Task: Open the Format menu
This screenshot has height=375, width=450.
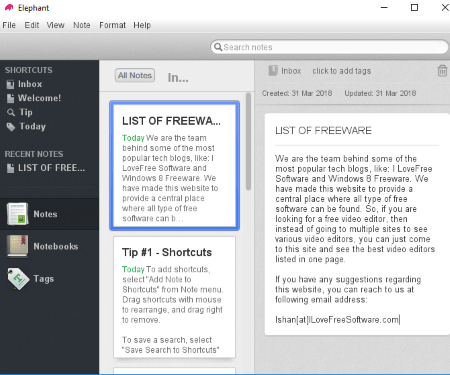Action: coord(112,25)
